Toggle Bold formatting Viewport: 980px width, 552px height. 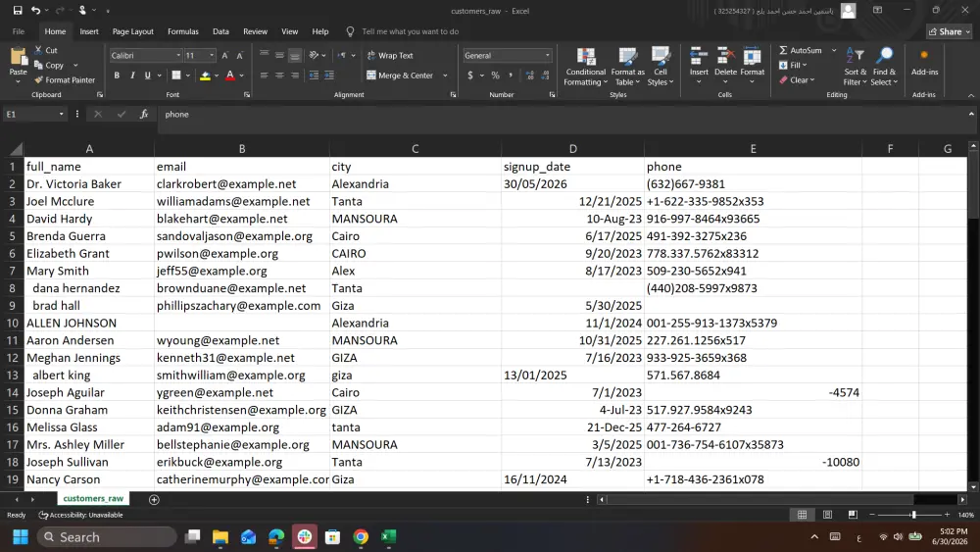tap(117, 75)
